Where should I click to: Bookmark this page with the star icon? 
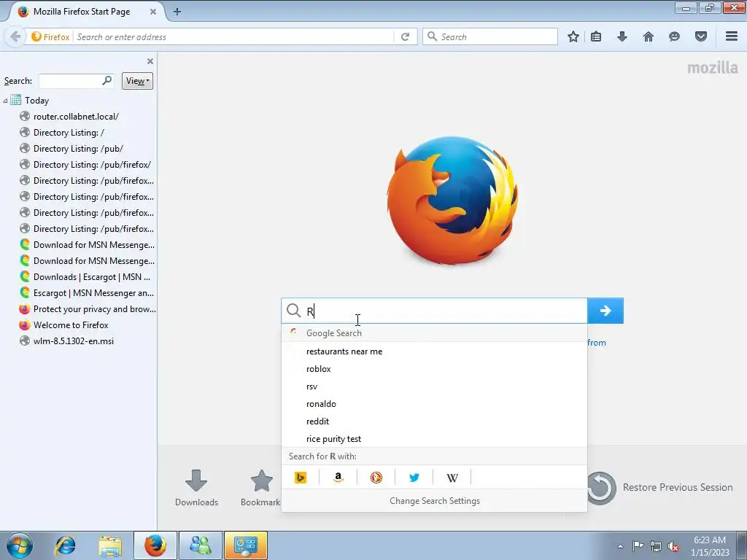point(573,36)
